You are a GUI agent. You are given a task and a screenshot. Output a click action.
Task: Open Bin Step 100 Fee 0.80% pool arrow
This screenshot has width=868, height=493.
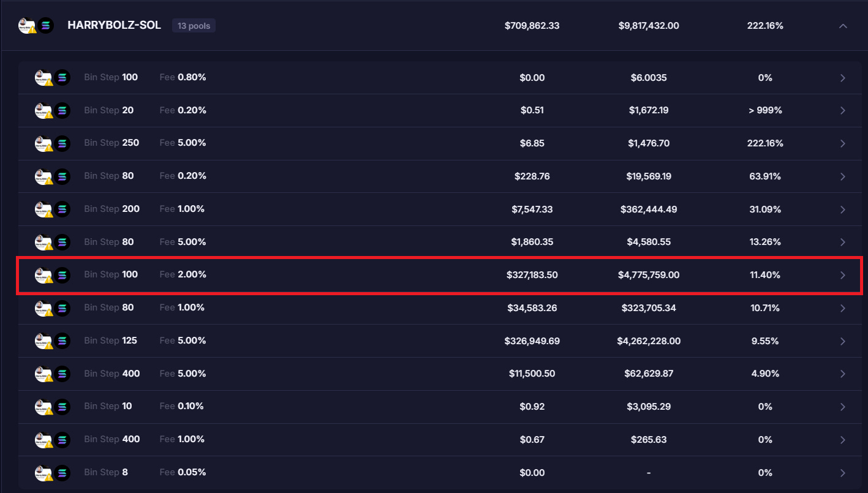click(x=843, y=78)
